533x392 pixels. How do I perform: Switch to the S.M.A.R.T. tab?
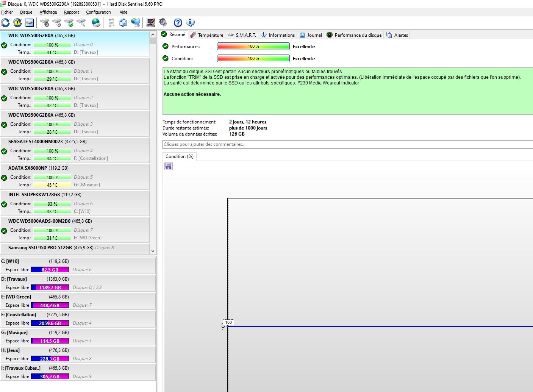pos(242,35)
